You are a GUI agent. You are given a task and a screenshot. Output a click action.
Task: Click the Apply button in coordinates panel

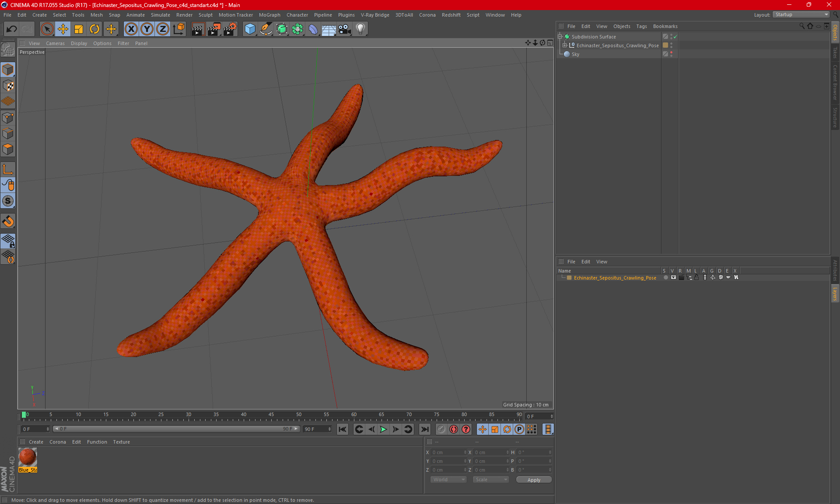[x=533, y=479]
